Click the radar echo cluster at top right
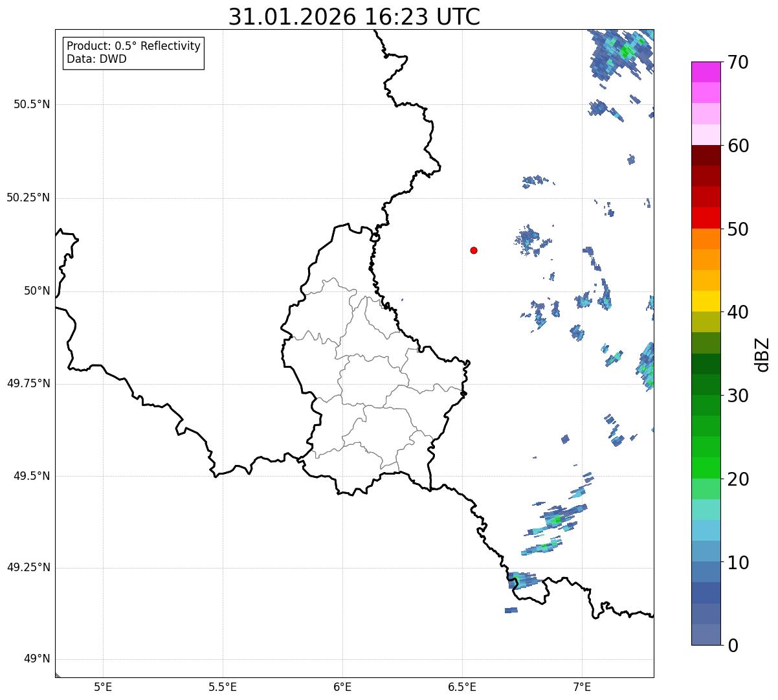The image size is (778, 700). pyautogui.click(x=621, y=53)
